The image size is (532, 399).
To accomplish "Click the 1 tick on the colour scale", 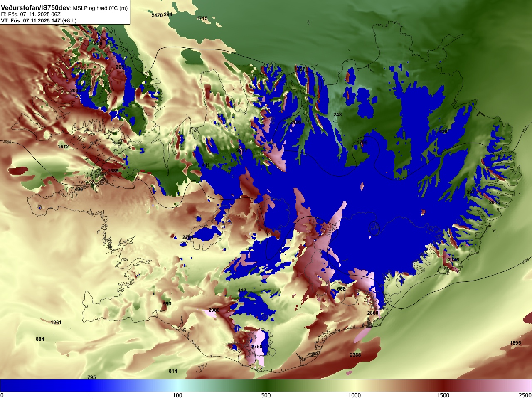I will point(89,395).
